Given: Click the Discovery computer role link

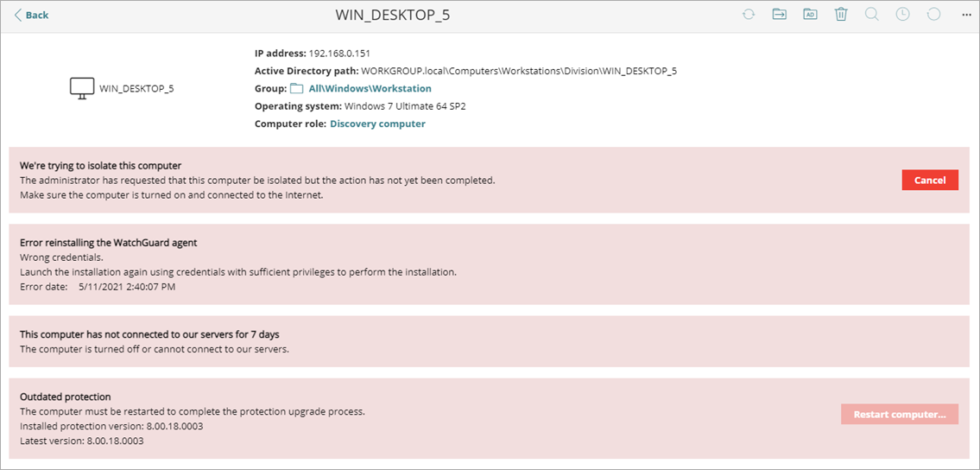Looking at the screenshot, I should [x=377, y=124].
